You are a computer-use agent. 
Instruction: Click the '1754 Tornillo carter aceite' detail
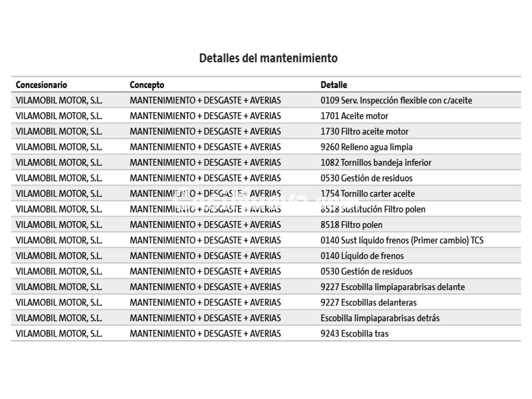(x=367, y=194)
